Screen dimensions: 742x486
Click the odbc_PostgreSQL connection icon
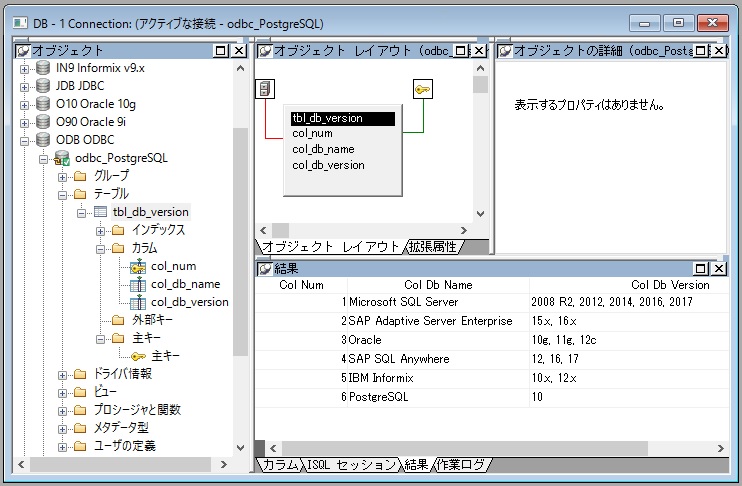click(62, 158)
